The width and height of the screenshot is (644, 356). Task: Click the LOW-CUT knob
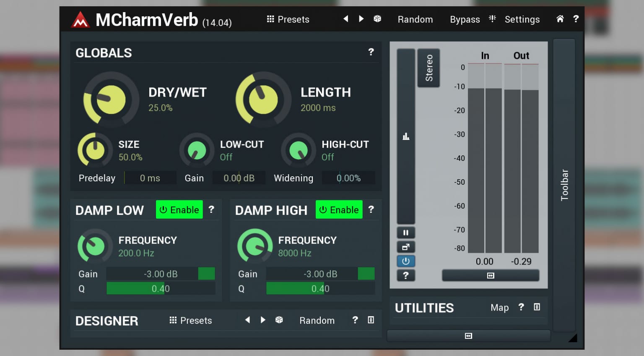[197, 150]
